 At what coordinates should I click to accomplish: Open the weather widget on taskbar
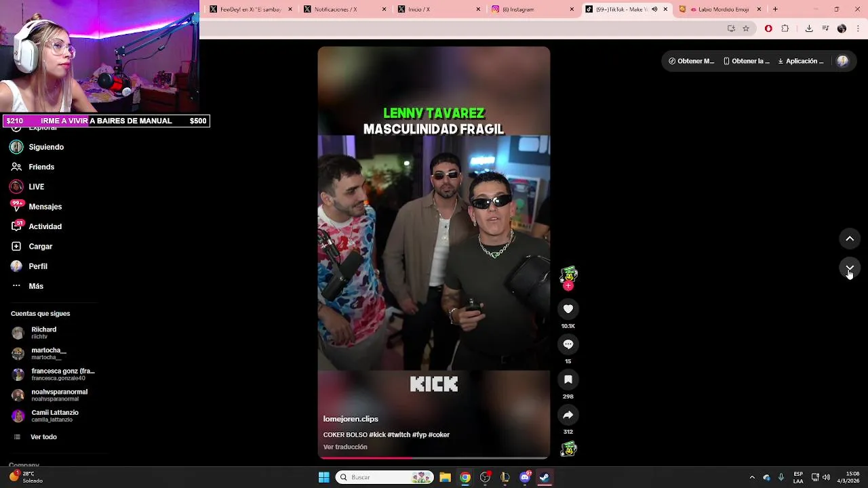click(x=26, y=477)
